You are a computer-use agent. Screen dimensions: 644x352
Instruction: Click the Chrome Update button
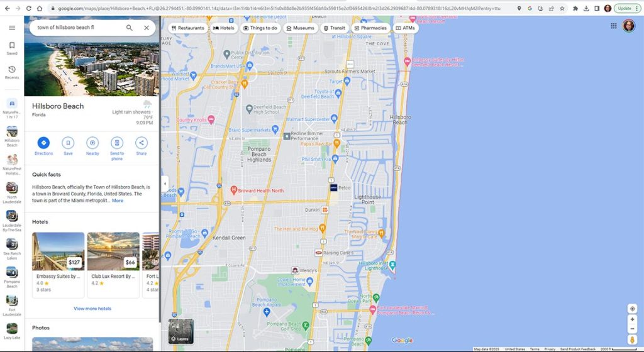(627, 8)
